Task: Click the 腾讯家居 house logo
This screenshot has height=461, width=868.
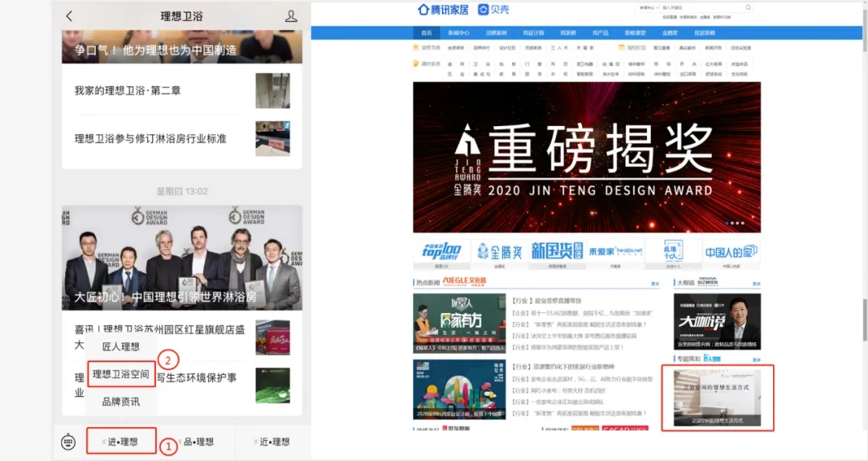Action: (443, 10)
